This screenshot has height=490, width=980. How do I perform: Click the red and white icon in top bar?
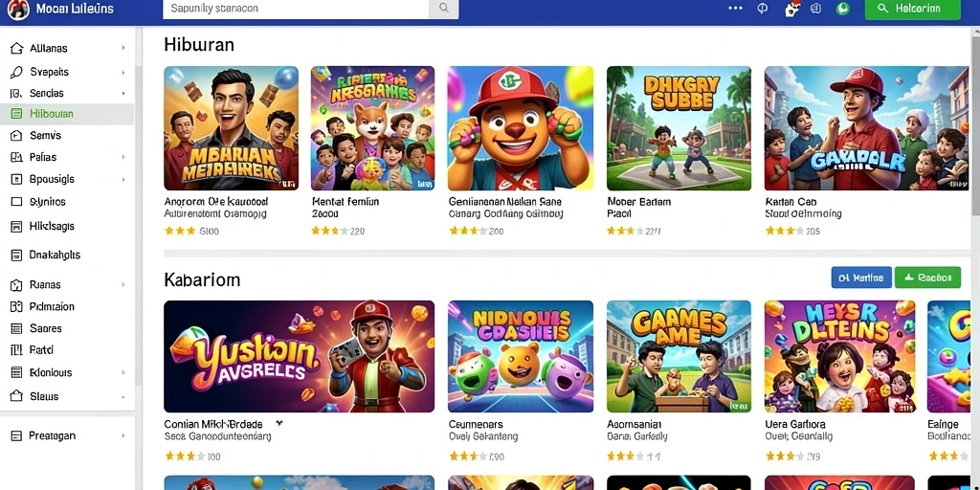791,9
